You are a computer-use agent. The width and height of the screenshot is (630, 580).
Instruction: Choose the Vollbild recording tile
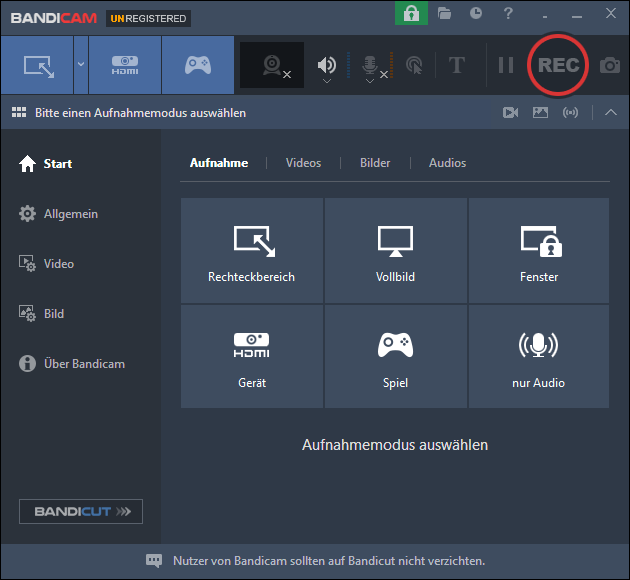[x=396, y=250]
